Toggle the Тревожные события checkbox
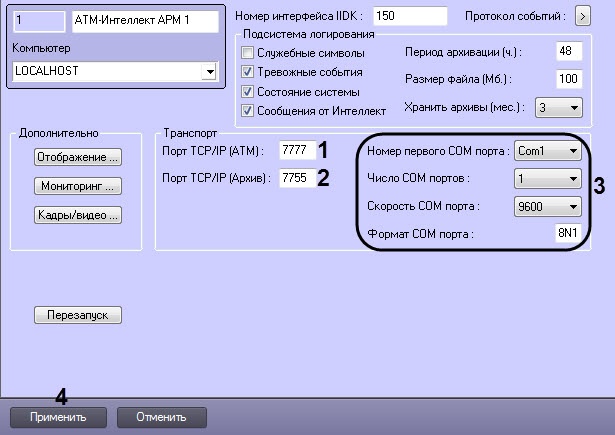The height and width of the screenshot is (435, 615). [x=247, y=72]
